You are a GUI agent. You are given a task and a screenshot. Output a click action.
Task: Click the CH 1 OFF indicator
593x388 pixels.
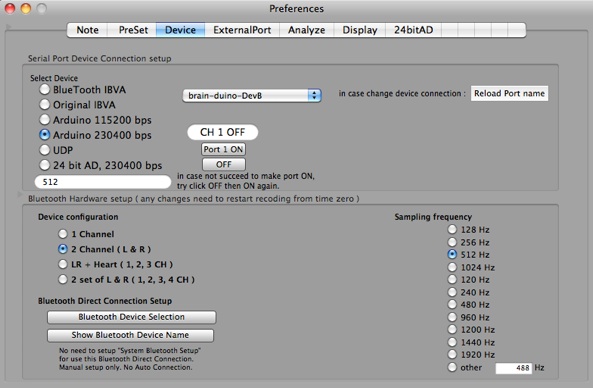point(222,132)
